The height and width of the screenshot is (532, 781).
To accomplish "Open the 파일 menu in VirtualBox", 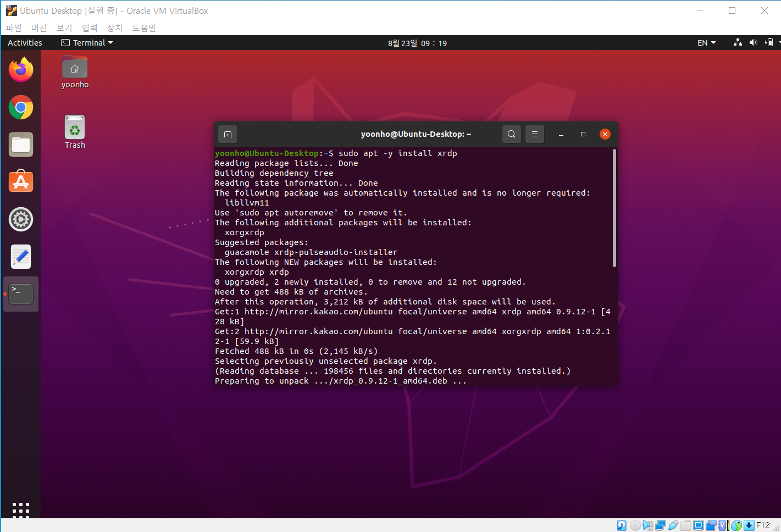I will click(x=14, y=27).
